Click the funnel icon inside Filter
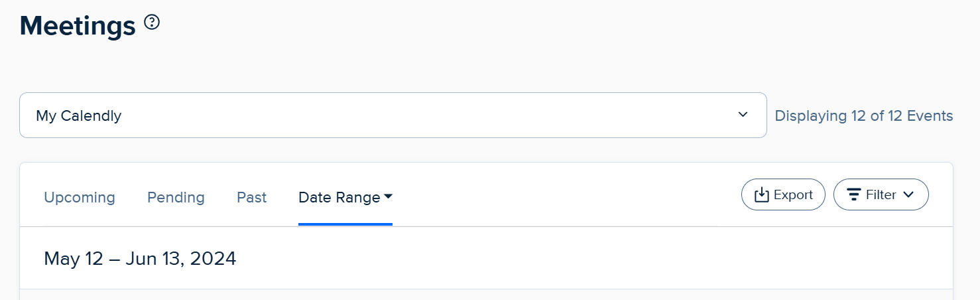980x300 pixels. click(x=854, y=194)
